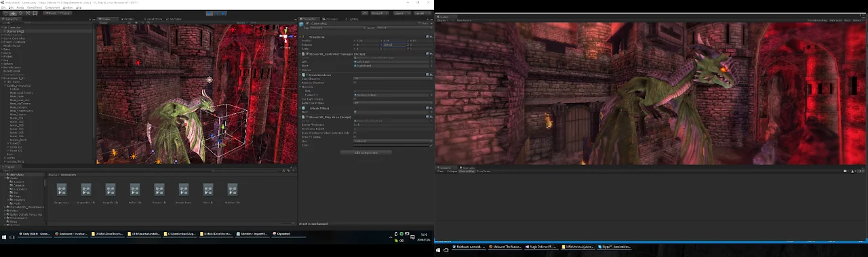Open the Steam VR_Play Area gear menu

click(431, 117)
